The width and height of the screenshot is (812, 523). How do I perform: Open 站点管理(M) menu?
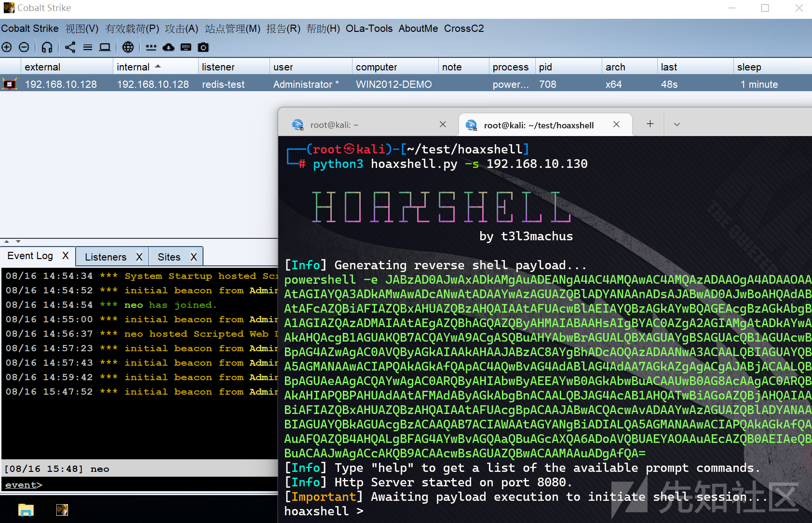tap(232, 28)
